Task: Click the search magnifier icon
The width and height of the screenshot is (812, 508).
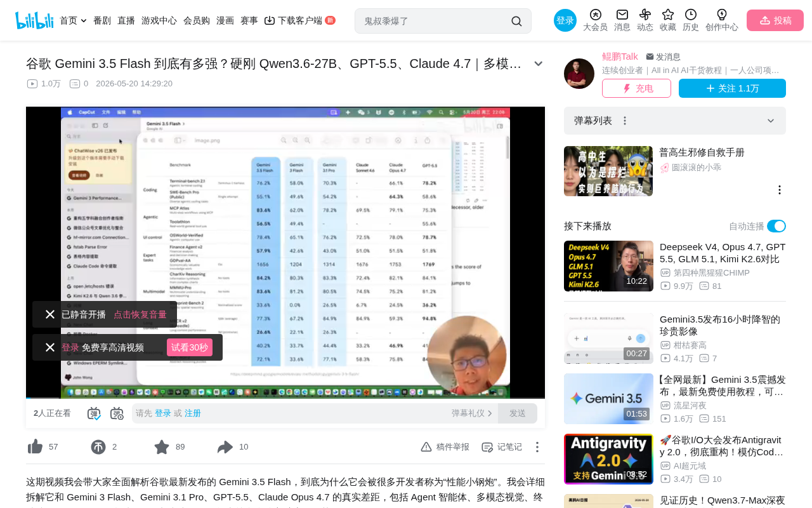Action: coord(516,21)
